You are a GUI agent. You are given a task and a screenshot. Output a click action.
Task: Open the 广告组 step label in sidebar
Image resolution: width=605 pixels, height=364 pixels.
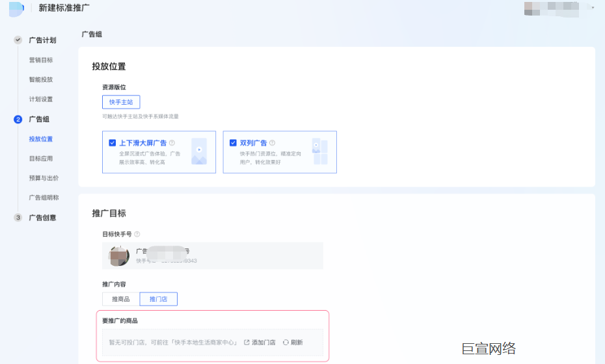tap(39, 119)
